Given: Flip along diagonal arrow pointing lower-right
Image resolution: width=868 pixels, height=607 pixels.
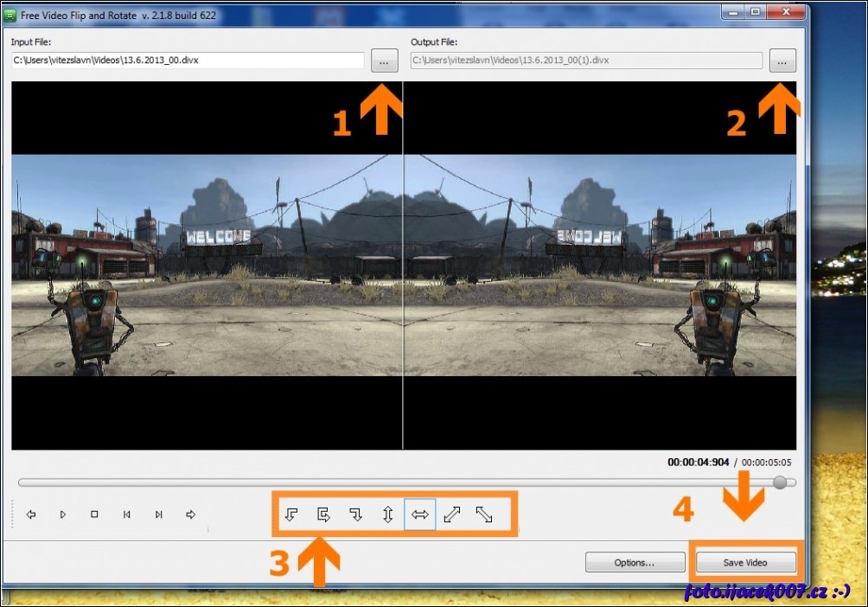Looking at the screenshot, I should point(483,514).
